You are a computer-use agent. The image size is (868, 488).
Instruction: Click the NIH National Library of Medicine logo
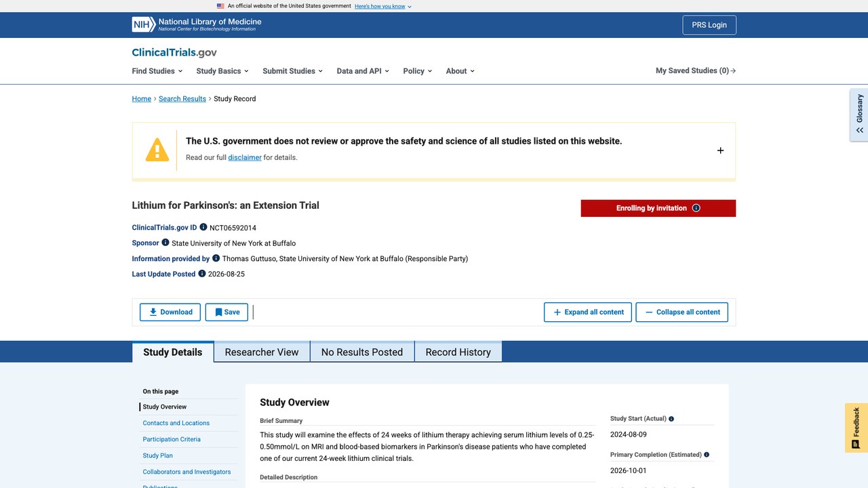tap(197, 24)
